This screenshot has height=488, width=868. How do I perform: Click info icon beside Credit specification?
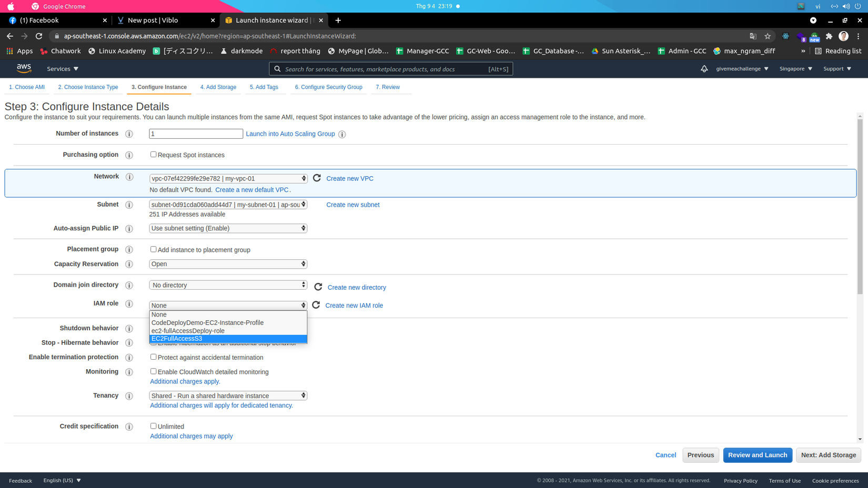tap(129, 426)
